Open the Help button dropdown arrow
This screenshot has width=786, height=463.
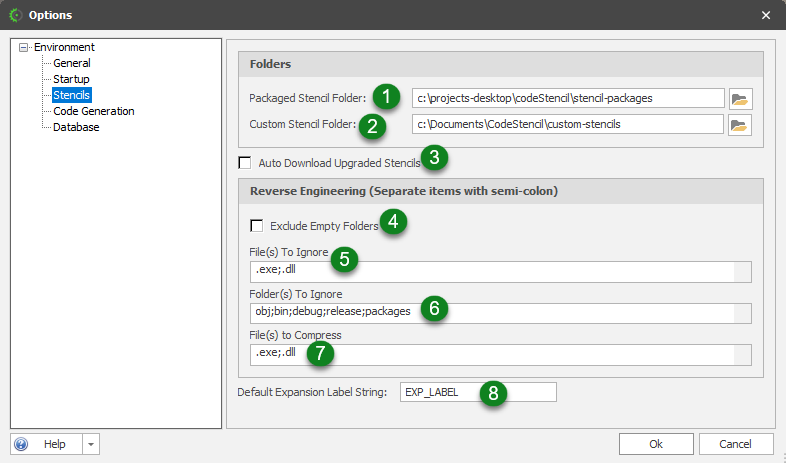90,444
